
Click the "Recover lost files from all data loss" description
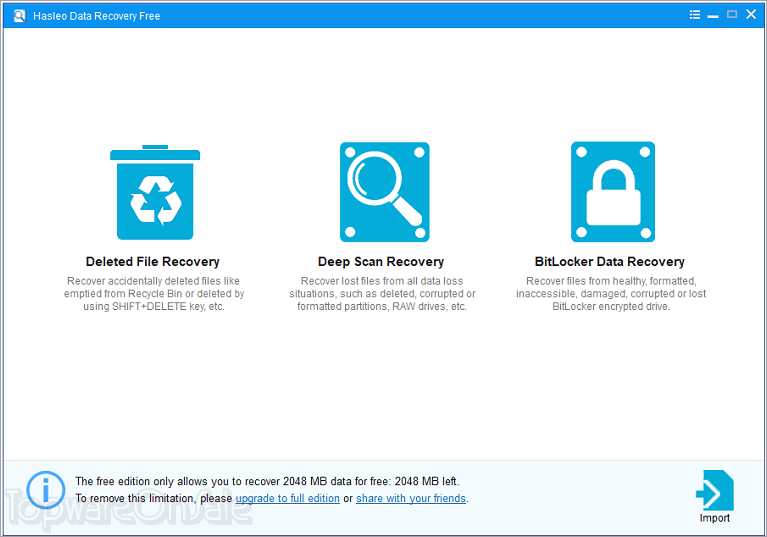(x=382, y=293)
